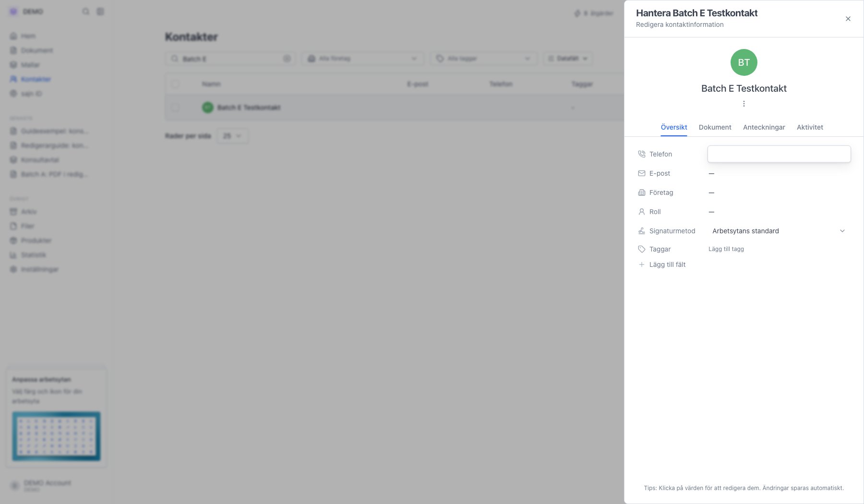Click the Redigera kontaktinformation subtitle

[x=680, y=24]
